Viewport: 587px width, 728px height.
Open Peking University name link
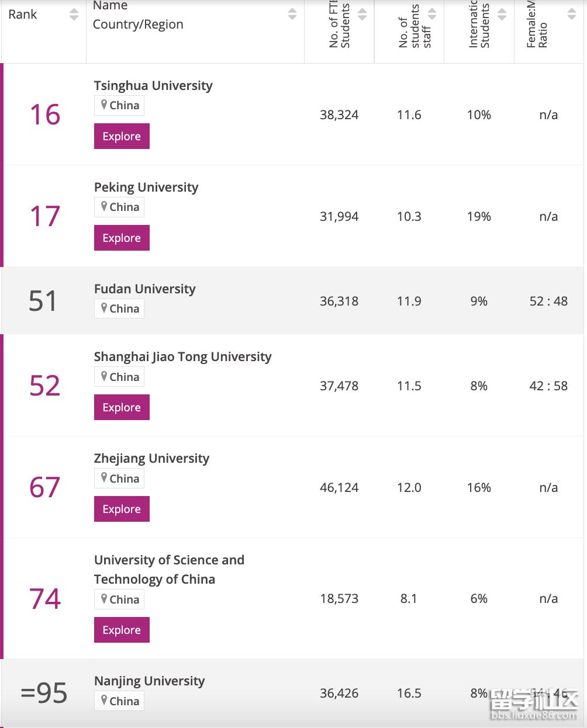coord(146,188)
